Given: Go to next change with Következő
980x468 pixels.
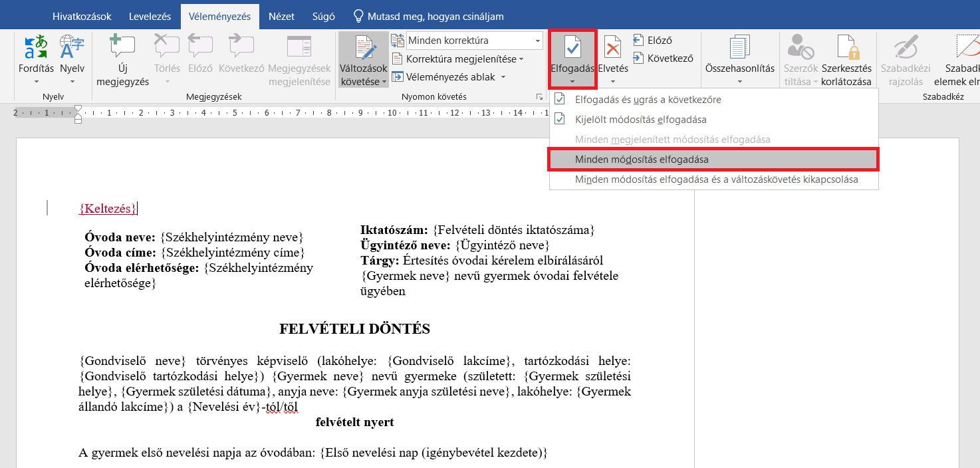Looking at the screenshot, I should (x=662, y=58).
